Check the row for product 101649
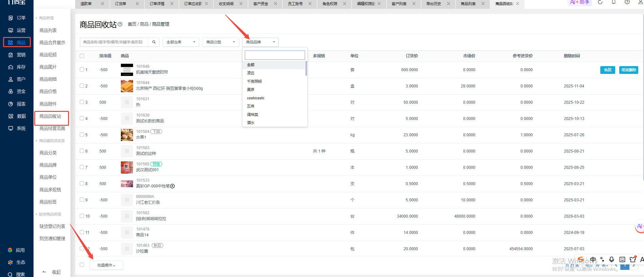The image size is (644, 277). click(82, 70)
